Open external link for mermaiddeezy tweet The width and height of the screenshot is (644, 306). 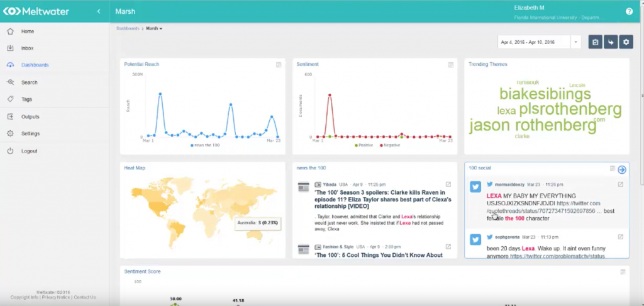click(621, 184)
